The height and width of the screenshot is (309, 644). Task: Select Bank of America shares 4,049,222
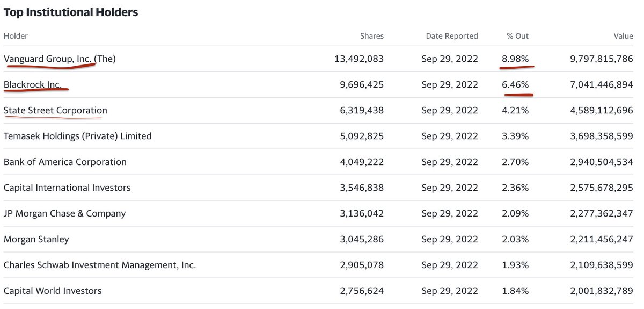[x=362, y=162]
